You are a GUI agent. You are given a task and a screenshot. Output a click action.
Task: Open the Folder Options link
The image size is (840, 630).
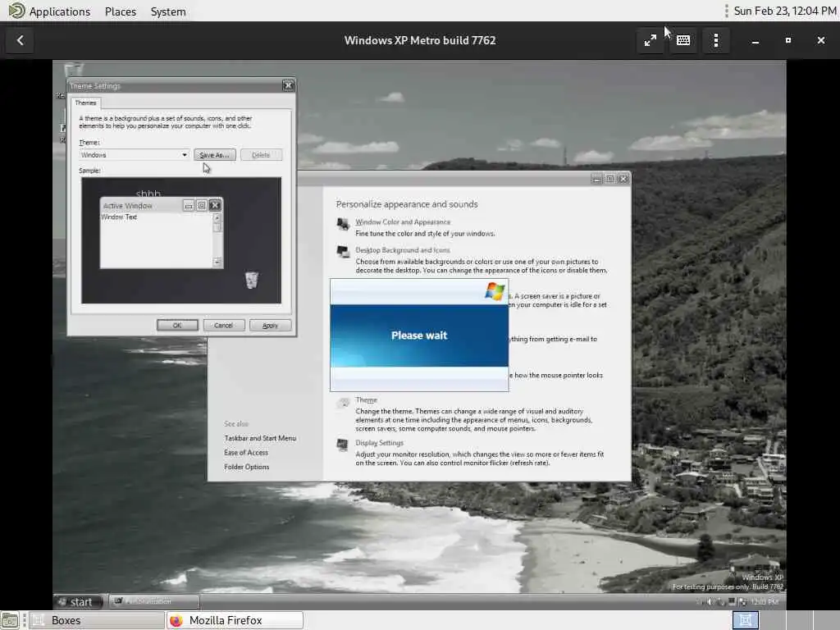(x=246, y=467)
